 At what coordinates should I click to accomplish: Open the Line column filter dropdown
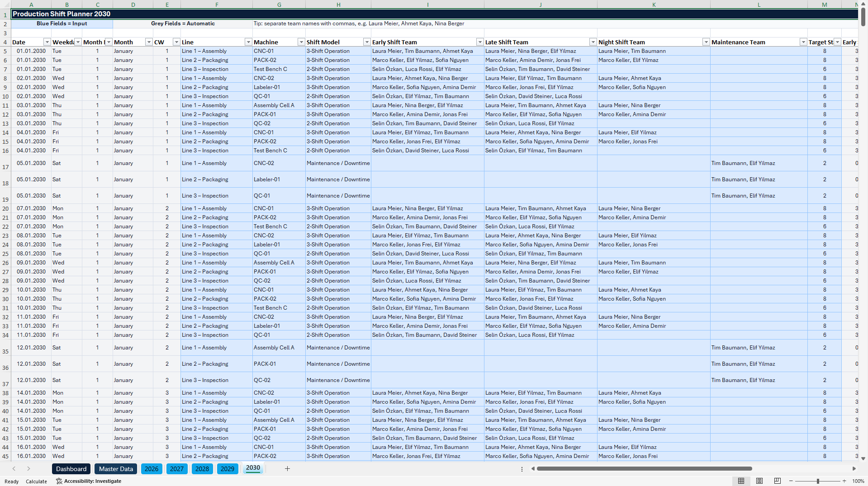(x=248, y=42)
